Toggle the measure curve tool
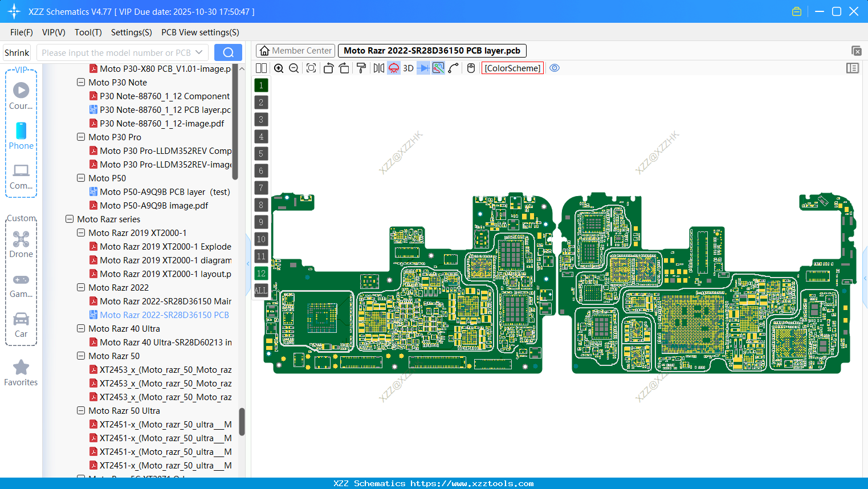Screen dimensions: 868x489 coord(454,68)
